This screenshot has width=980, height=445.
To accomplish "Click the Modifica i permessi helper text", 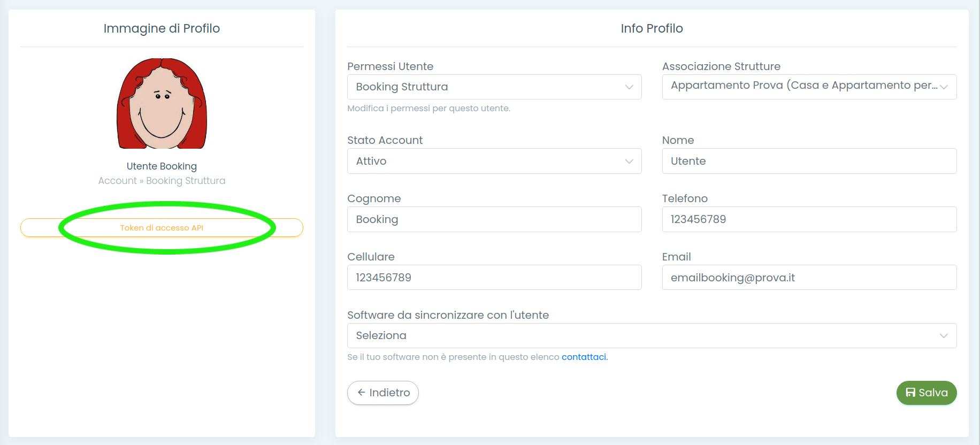I will [x=428, y=109].
